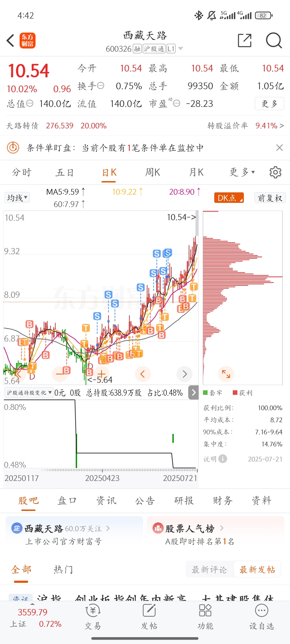Open the 股吧 tab
The height and width of the screenshot is (644, 290).
[28, 501]
